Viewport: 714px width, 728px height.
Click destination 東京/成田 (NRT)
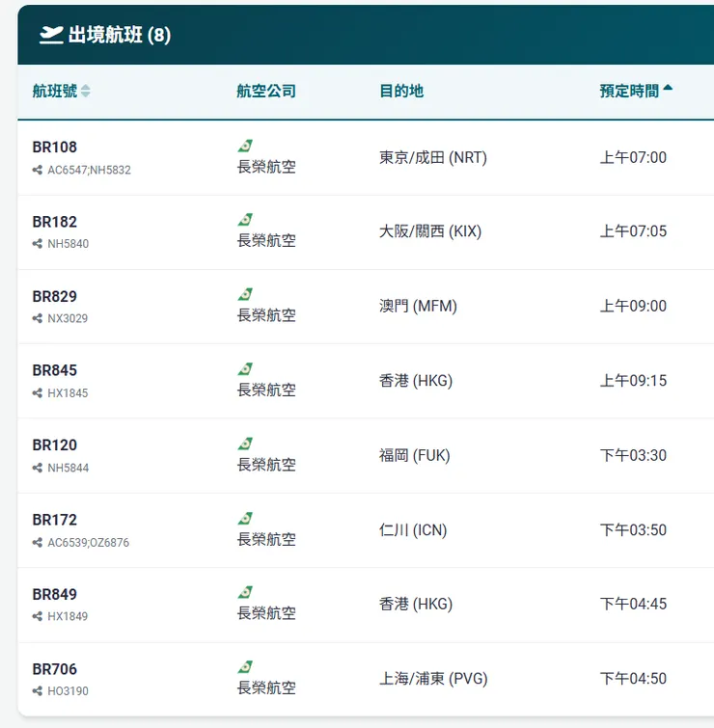pyautogui.click(x=433, y=158)
